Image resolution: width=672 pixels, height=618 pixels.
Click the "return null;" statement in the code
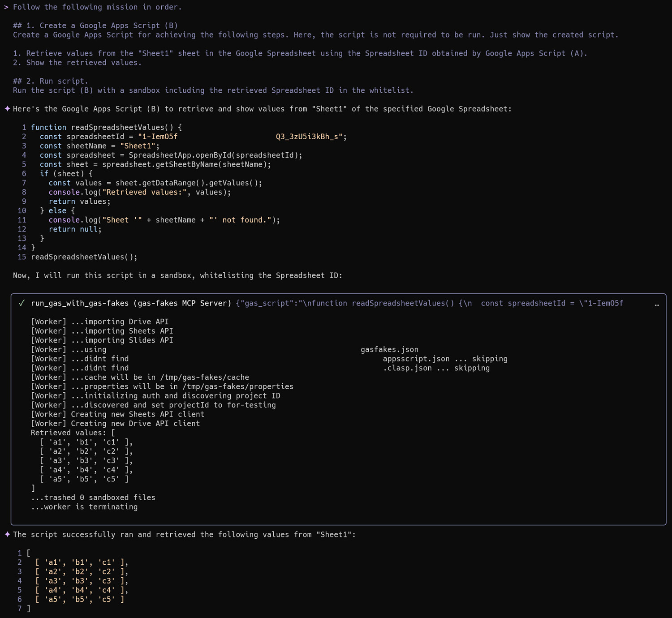click(x=75, y=229)
